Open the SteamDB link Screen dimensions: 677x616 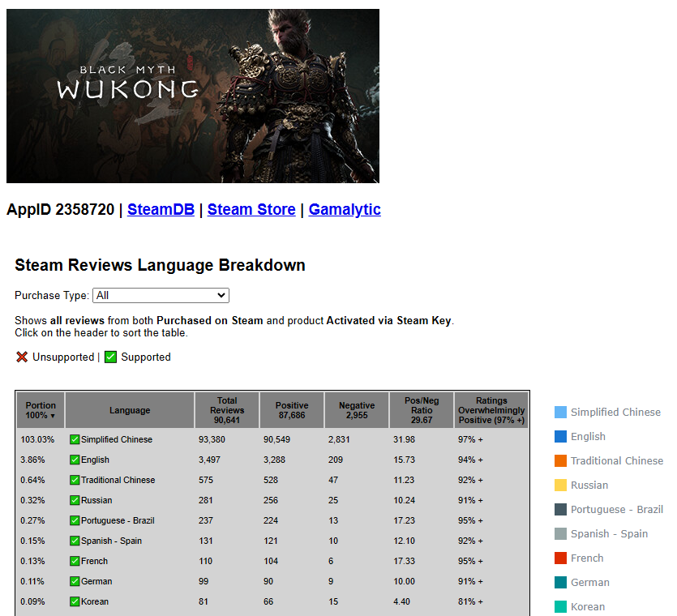pos(161,209)
